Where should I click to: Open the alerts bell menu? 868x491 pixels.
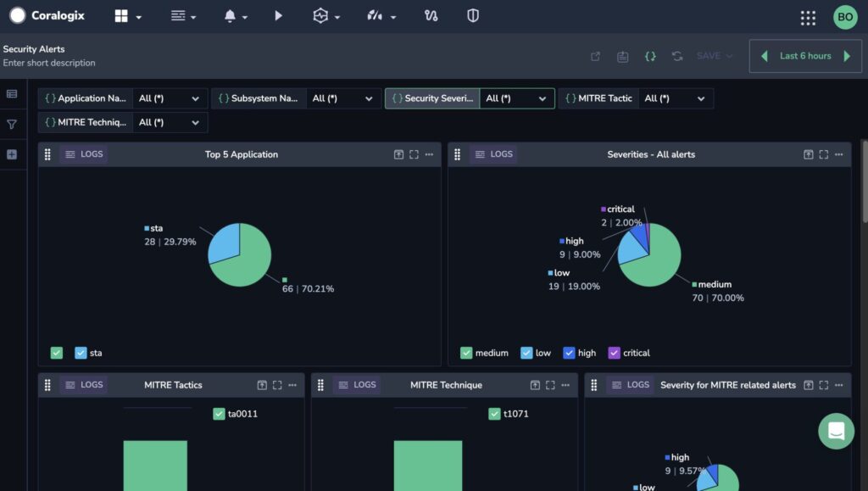(x=236, y=16)
